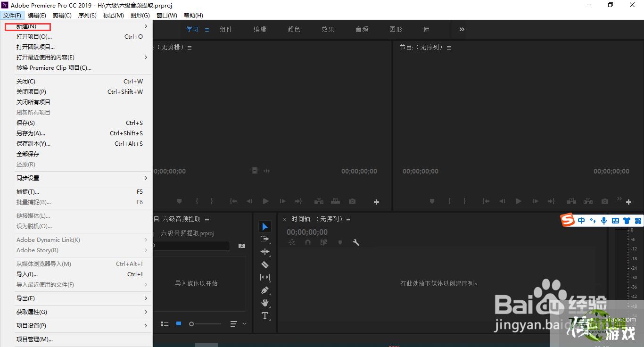
Task: Go to In point in program monitor
Action: [x=486, y=201]
